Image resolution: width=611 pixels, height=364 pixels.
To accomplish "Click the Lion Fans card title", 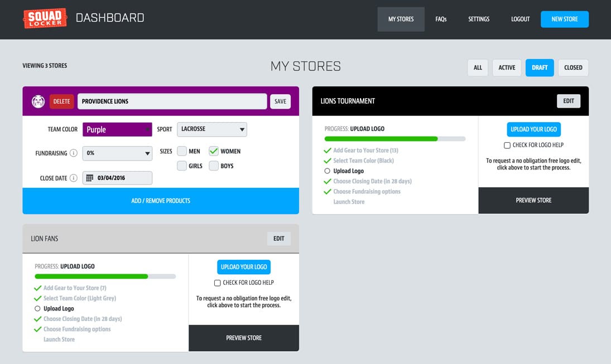I will coord(45,239).
